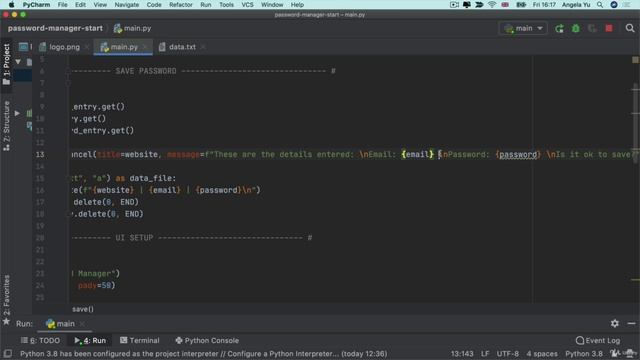Run with coverage icon
Screen dimensions: 640x360
pos(592,28)
